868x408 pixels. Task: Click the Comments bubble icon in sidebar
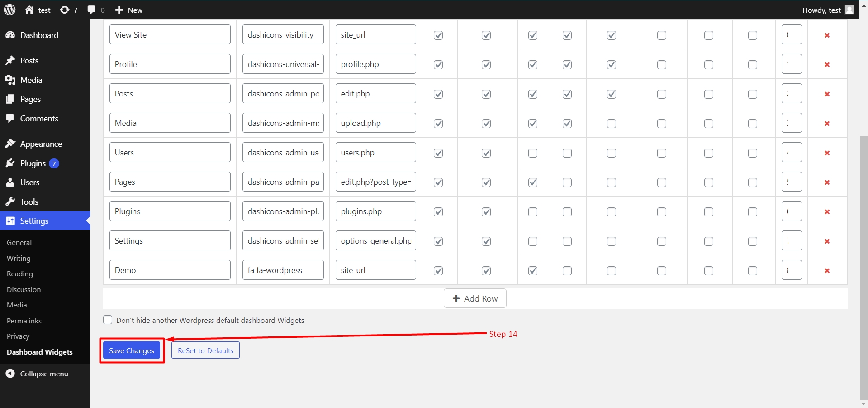point(10,118)
